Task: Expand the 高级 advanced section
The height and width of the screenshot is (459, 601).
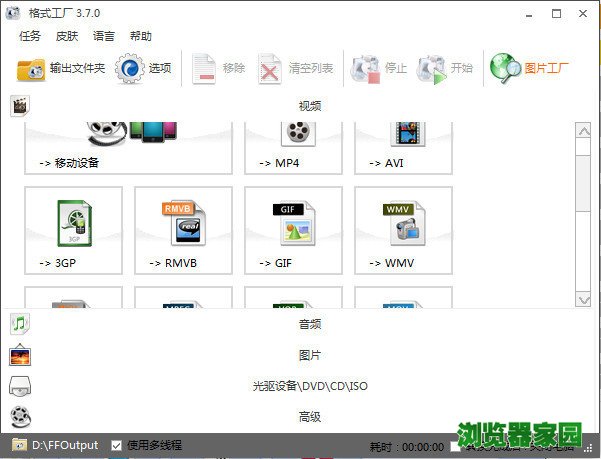Action: (310, 417)
